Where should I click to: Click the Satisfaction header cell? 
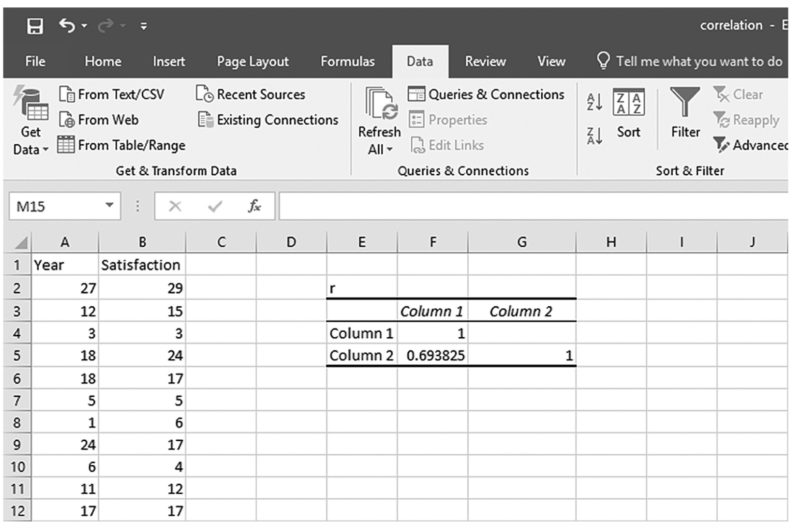click(142, 265)
